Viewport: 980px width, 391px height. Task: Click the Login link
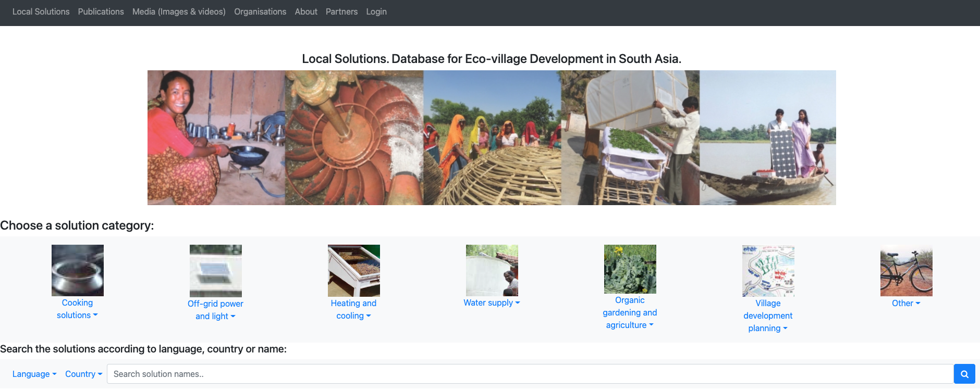[x=376, y=11]
